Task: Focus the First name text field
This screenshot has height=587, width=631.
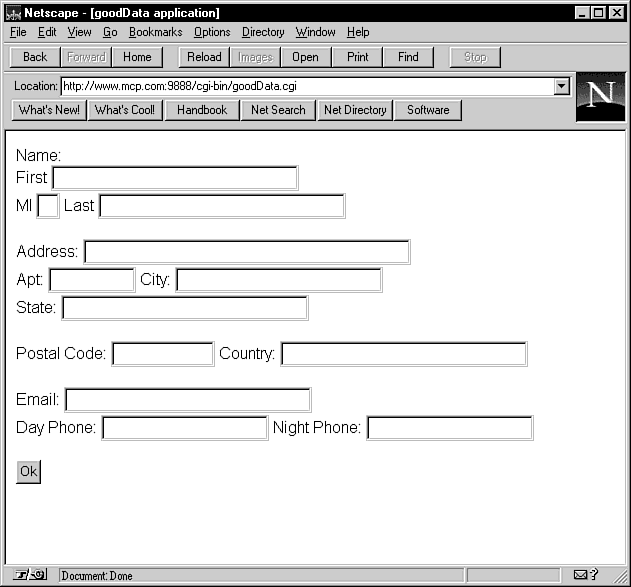Action: 175,178
